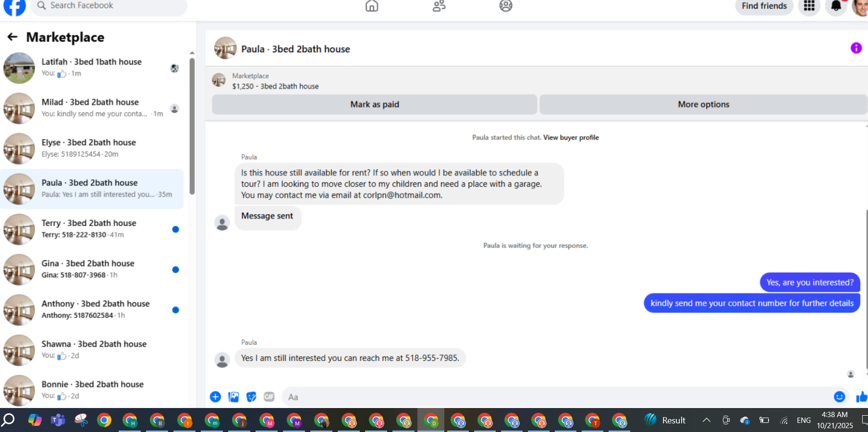868x432 pixels.
Task: Open the emoji picker in message box
Action: [839, 397]
